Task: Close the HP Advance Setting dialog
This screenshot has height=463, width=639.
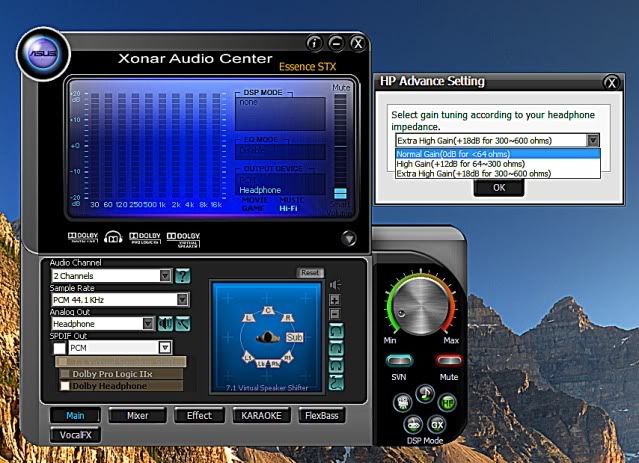Action: click(611, 83)
